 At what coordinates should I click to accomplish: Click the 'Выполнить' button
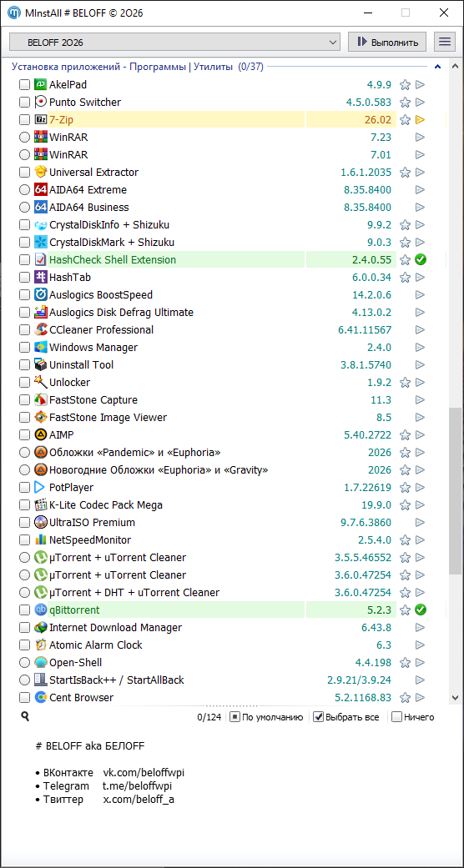click(x=387, y=42)
